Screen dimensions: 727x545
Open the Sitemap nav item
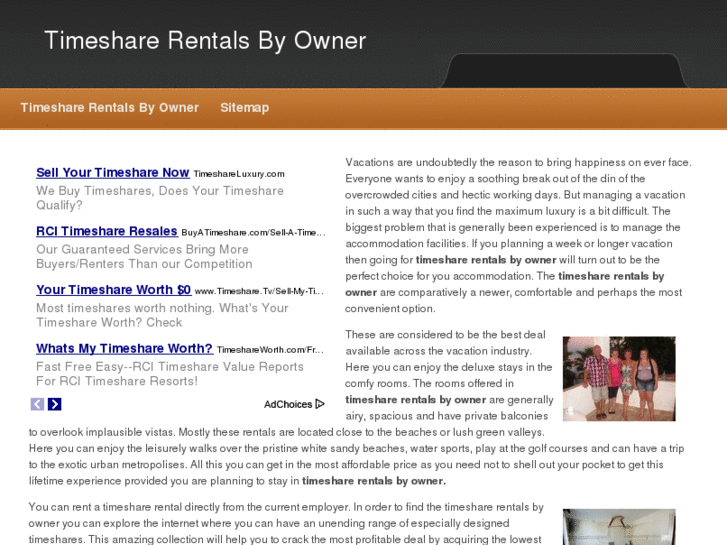coord(244,108)
